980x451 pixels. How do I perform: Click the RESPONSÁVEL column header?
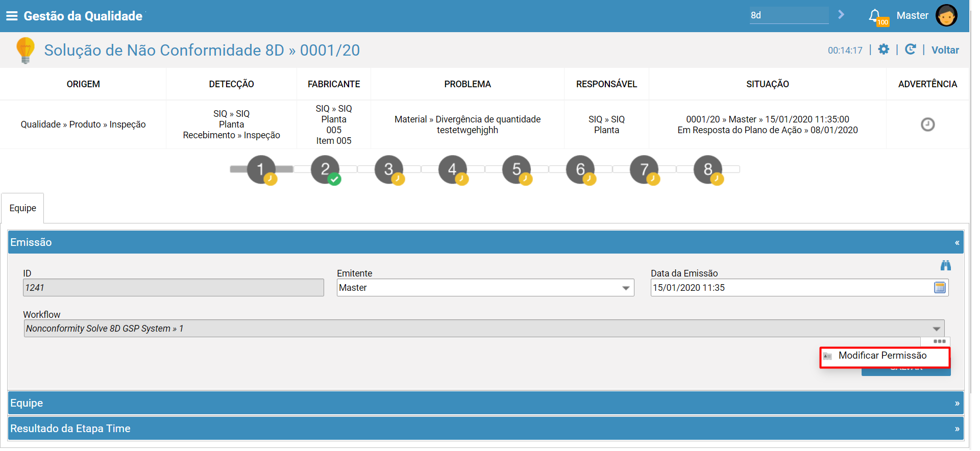[x=606, y=84]
